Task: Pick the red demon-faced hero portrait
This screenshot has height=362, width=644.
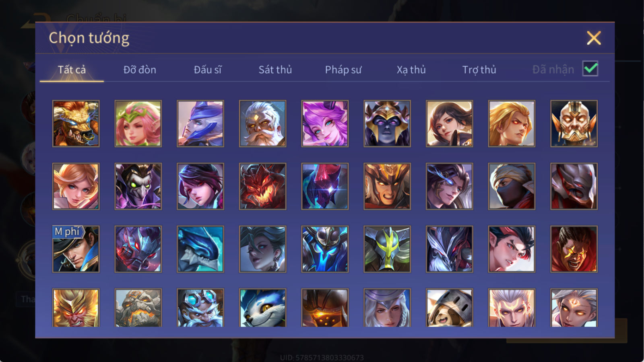Action: point(262,186)
